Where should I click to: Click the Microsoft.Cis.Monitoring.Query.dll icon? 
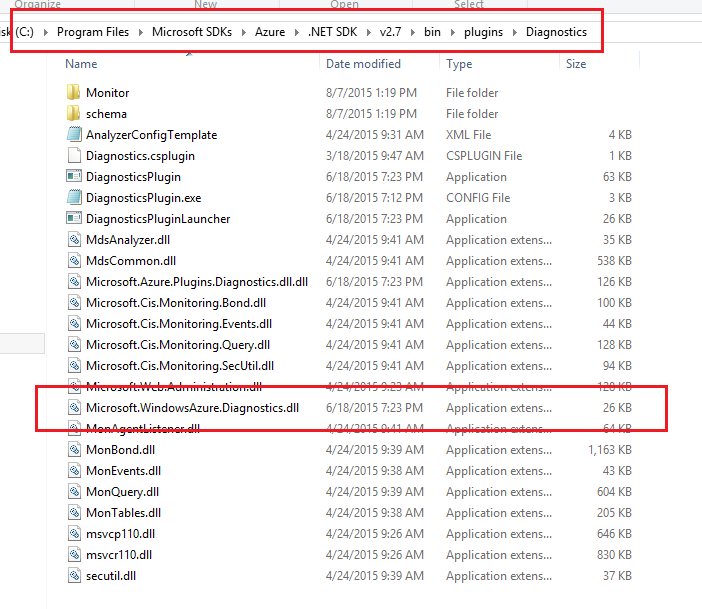(x=74, y=345)
